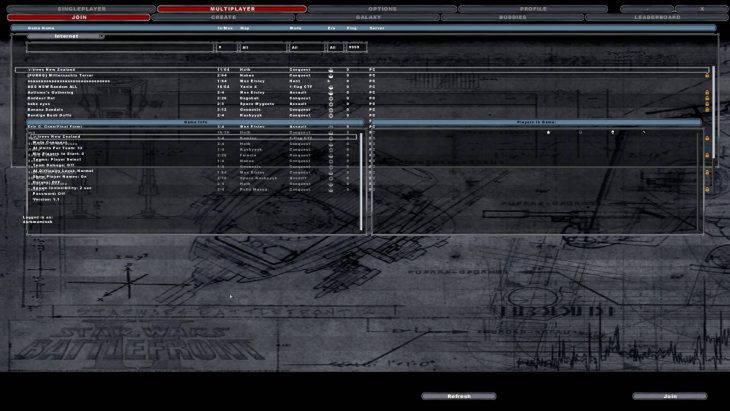Switch to the Create sub-tab

(223, 17)
